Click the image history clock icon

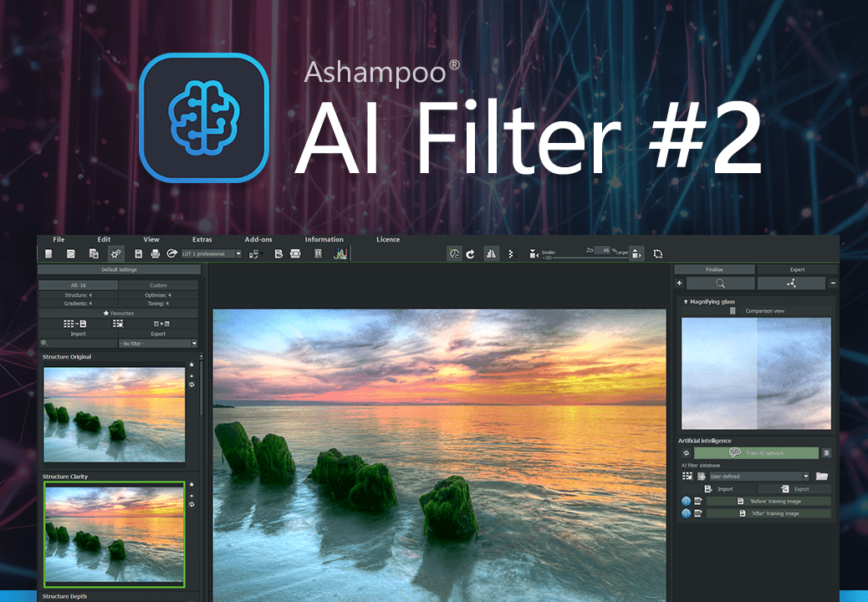[x=71, y=254]
